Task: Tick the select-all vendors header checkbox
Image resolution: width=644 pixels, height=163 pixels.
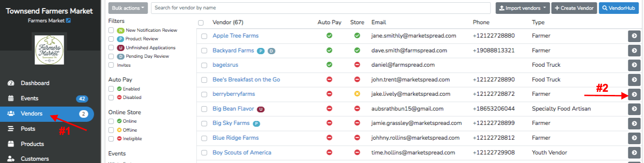Action: pyautogui.click(x=201, y=23)
